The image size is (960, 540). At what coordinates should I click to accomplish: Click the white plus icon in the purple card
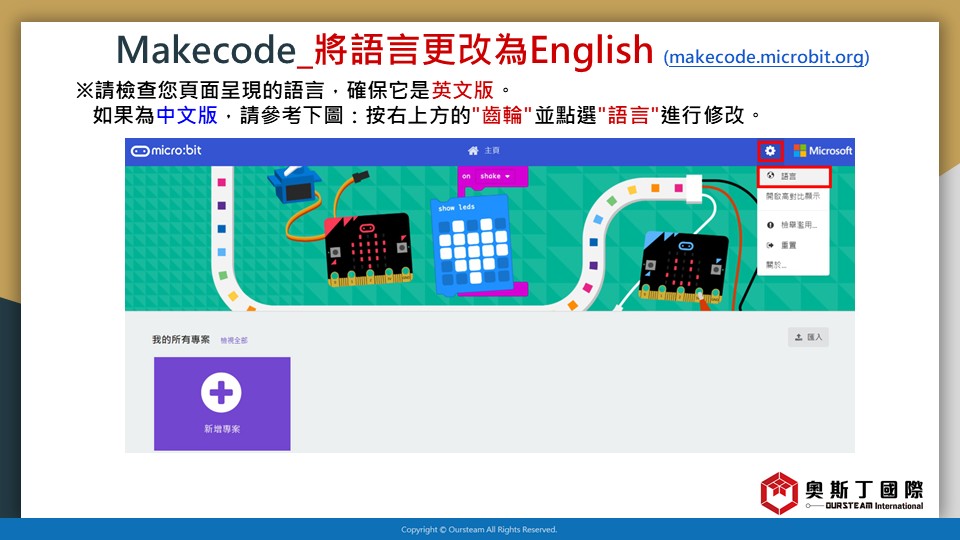click(x=221, y=392)
